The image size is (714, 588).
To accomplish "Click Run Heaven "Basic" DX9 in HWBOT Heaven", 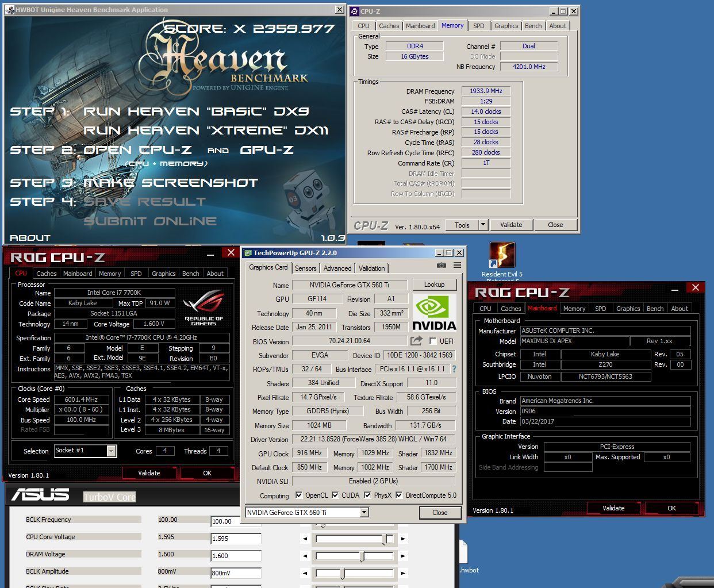I will pos(196,111).
